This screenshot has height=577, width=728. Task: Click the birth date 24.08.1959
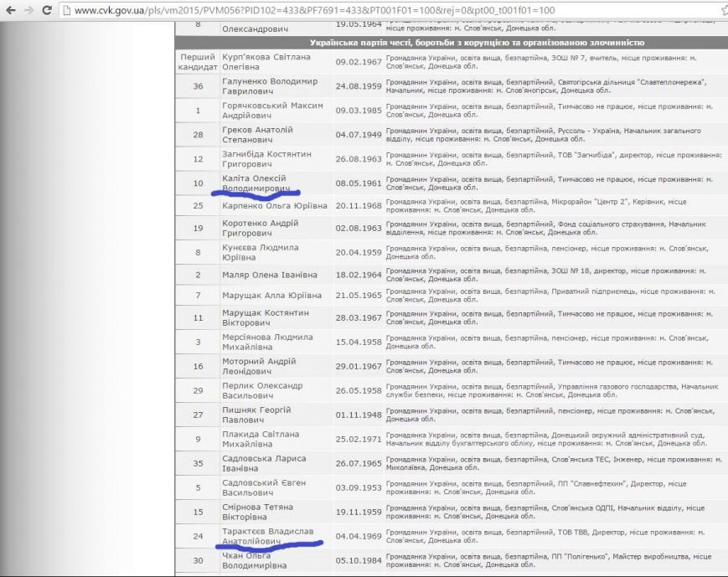359,86
